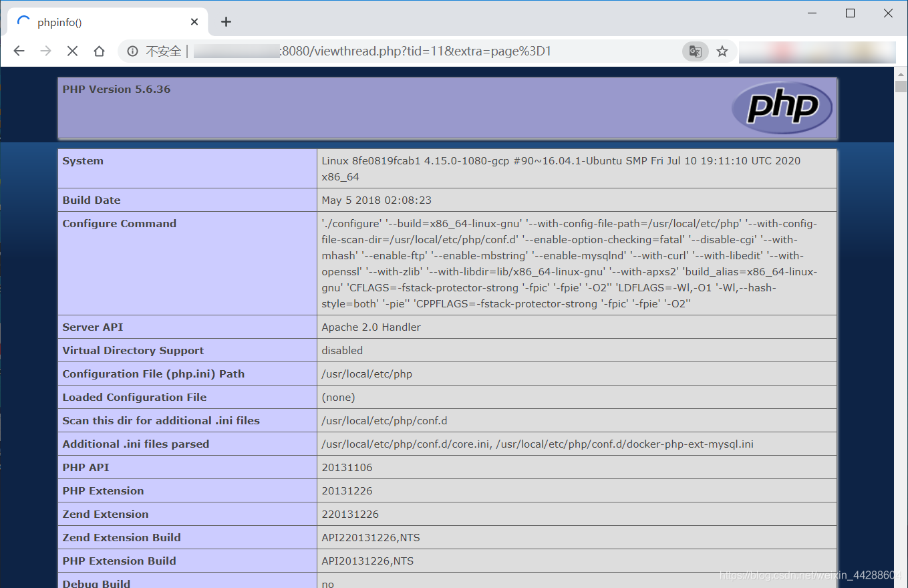Click the 220131226 value
Screen dimensions: 908x588
(x=350, y=514)
